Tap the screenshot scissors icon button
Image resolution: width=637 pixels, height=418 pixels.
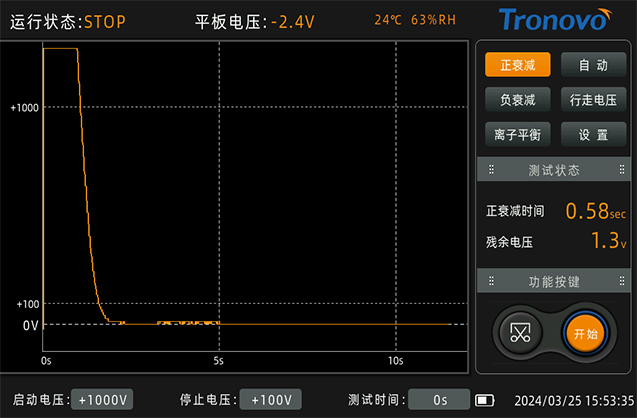520,333
